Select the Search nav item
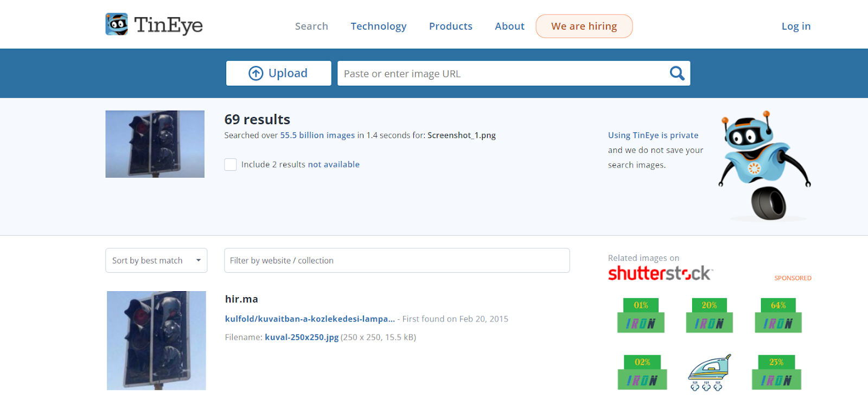The width and height of the screenshot is (868, 405). 311,26
